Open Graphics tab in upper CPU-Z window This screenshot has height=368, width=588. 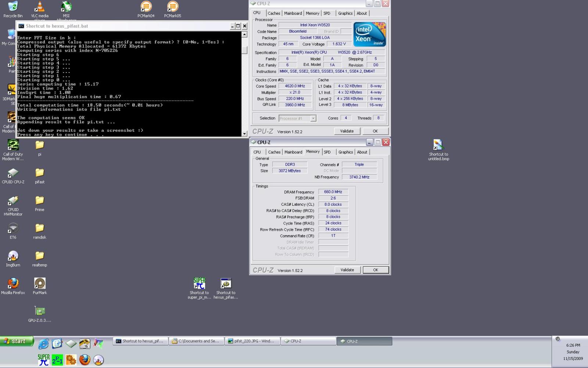[345, 13]
